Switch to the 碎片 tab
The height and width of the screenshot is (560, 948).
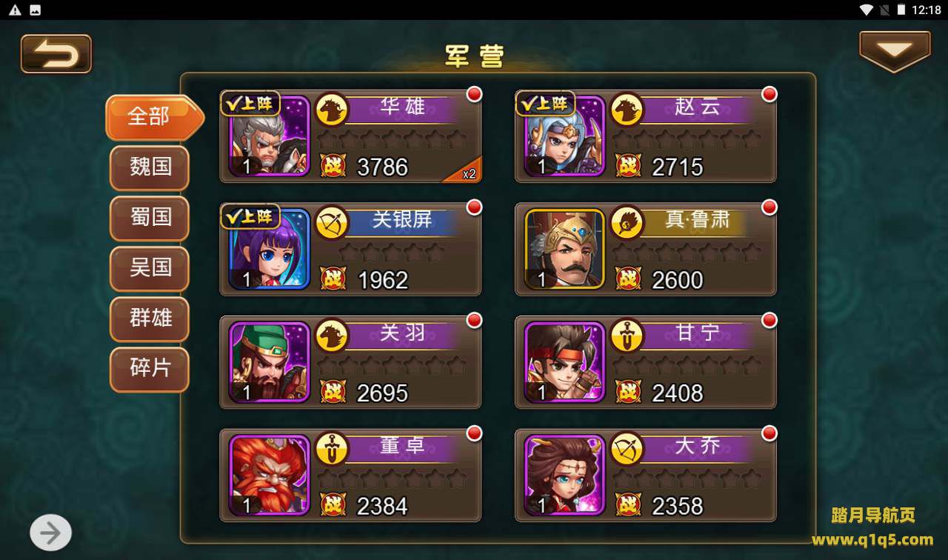150,368
